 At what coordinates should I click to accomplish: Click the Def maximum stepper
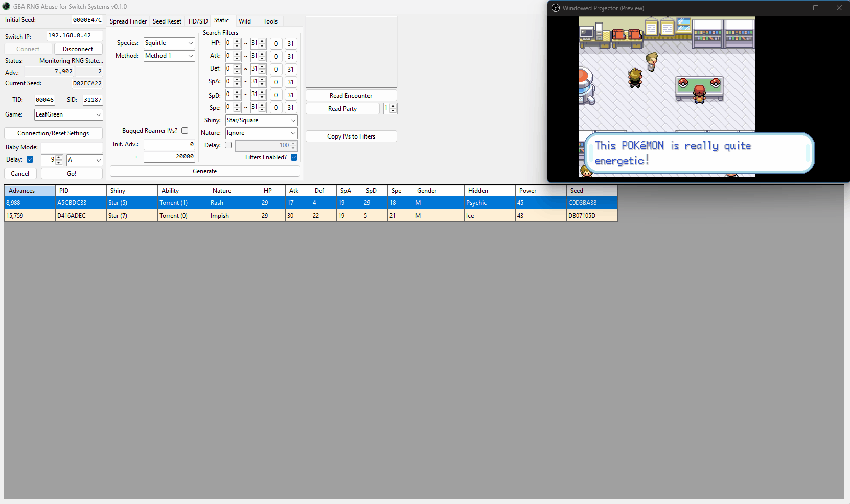(x=259, y=69)
